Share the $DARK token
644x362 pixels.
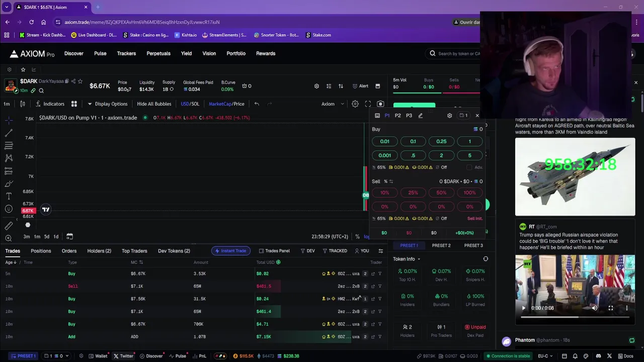point(73,81)
